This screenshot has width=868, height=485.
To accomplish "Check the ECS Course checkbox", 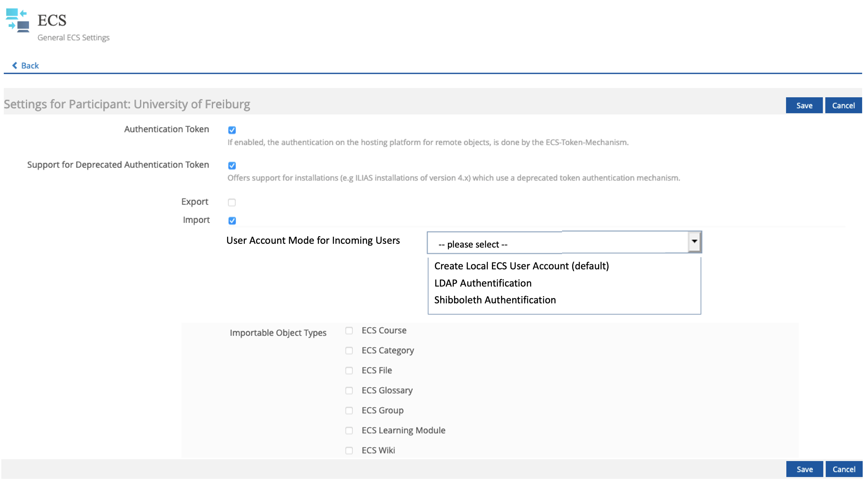I will pyautogui.click(x=349, y=331).
